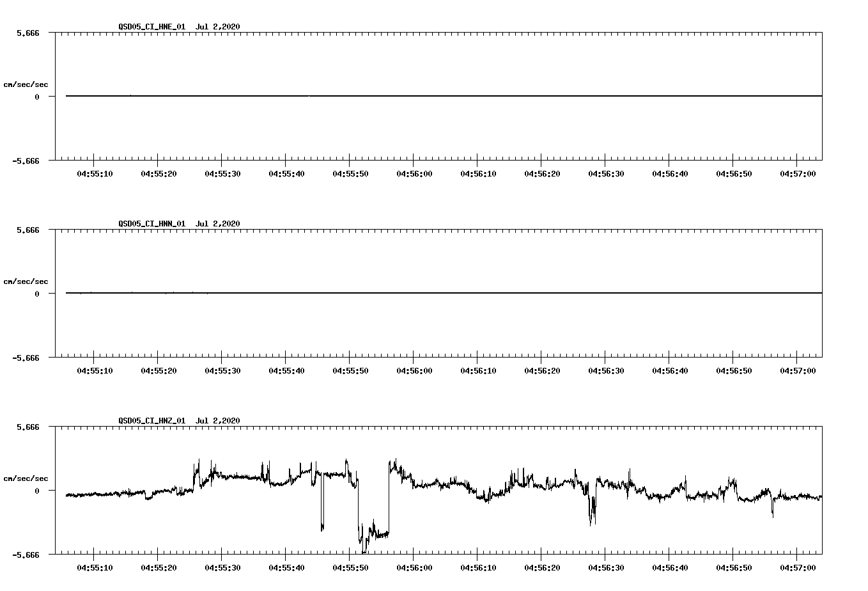Click the 04:57:00 time label under the HNE plot
This screenshot has height=591, width=868.
coord(798,173)
